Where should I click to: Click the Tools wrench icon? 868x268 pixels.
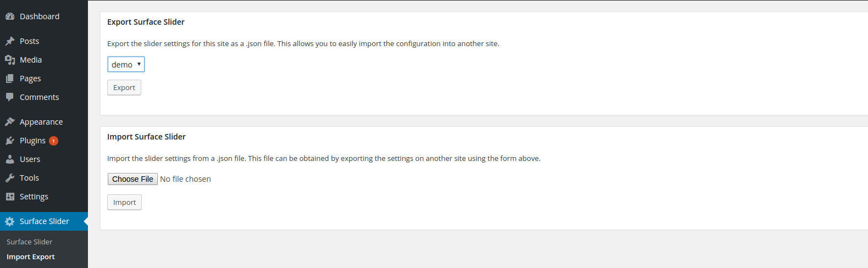tap(10, 178)
